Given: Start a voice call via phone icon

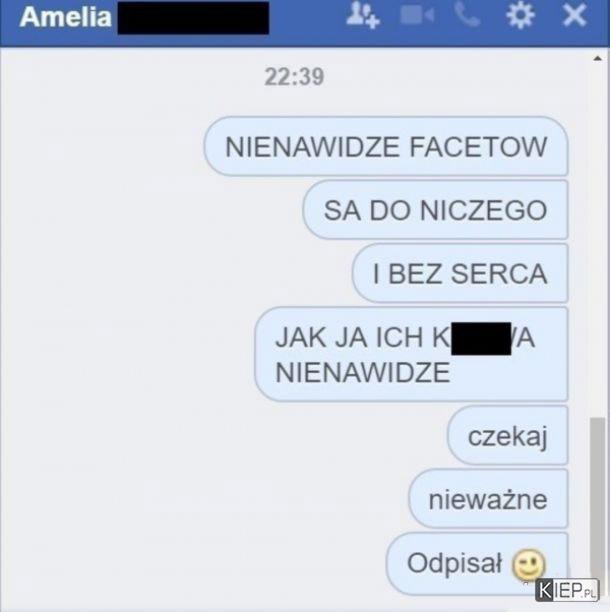Looking at the screenshot, I should point(467,16).
